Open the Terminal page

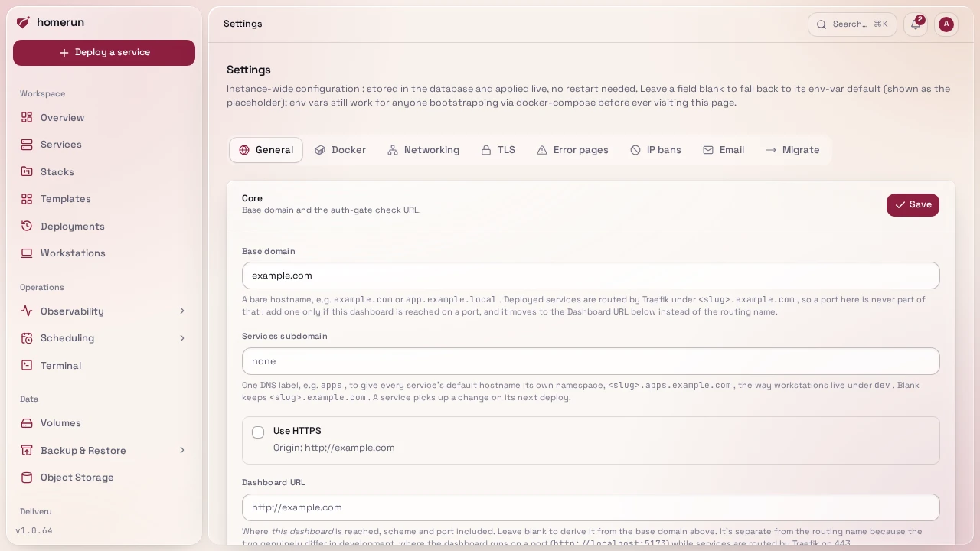tap(104, 366)
